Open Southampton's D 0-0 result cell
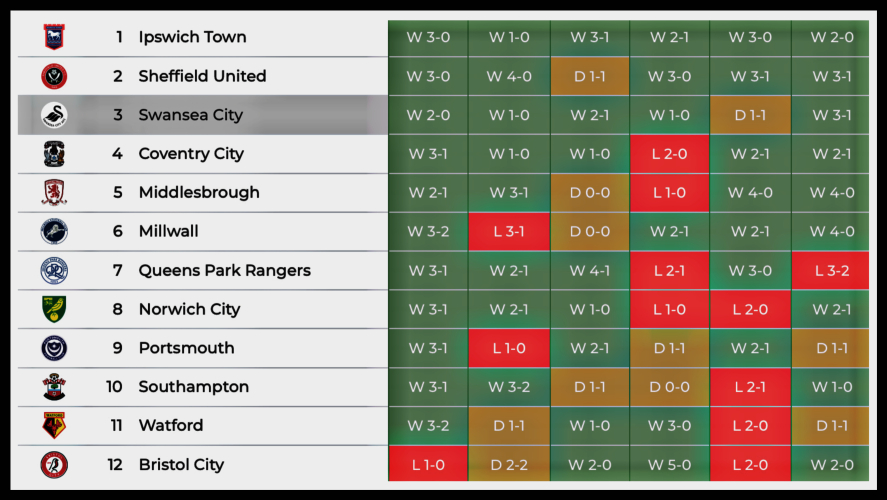The width and height of the screenshot is (887, 500). [669, 387]
